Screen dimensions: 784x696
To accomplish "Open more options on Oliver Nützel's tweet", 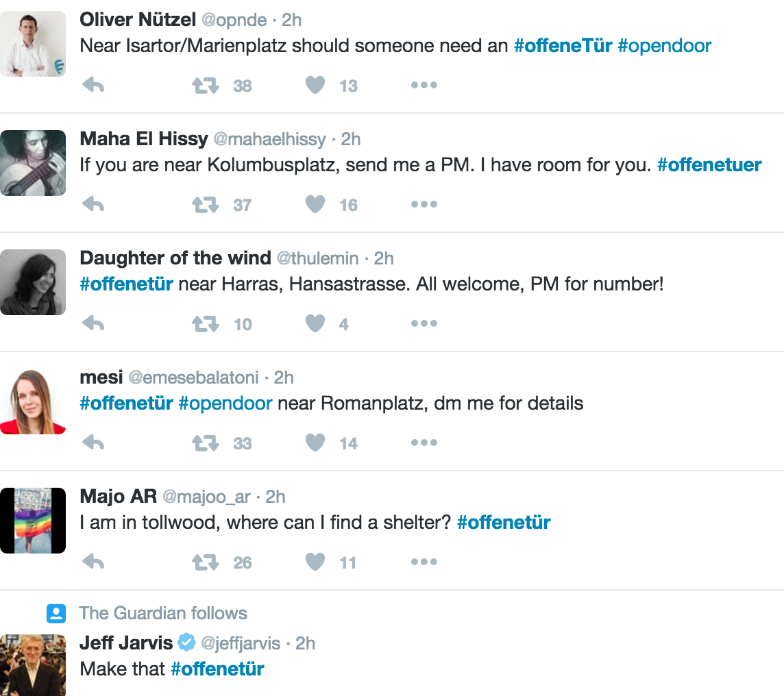I will point(424,86).
